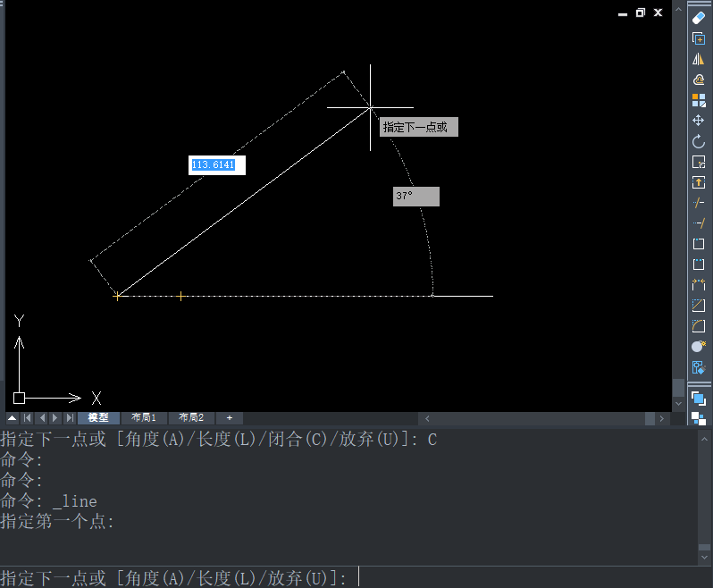
Task: Click command history scrollbar down arrow
Action: (704, 557)
